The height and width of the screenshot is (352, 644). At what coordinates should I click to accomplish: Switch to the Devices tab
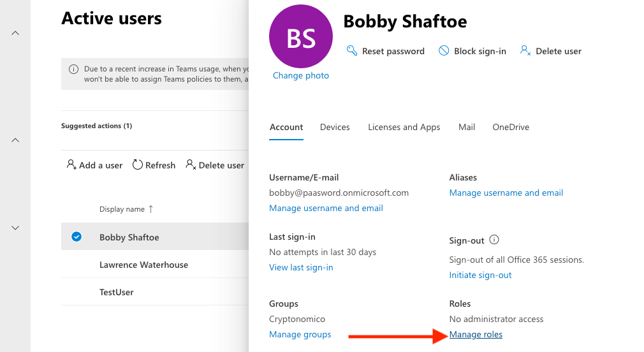[x=335, y=127]
